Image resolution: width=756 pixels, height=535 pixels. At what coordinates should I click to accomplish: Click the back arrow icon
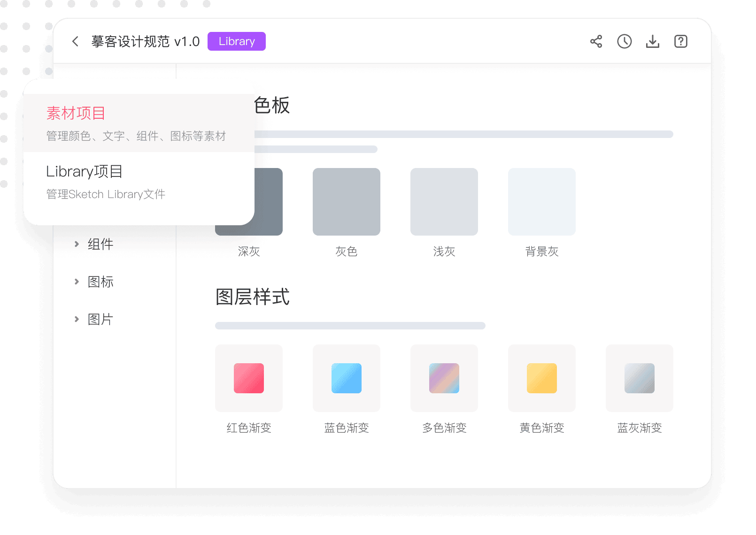tap(75, 41)
